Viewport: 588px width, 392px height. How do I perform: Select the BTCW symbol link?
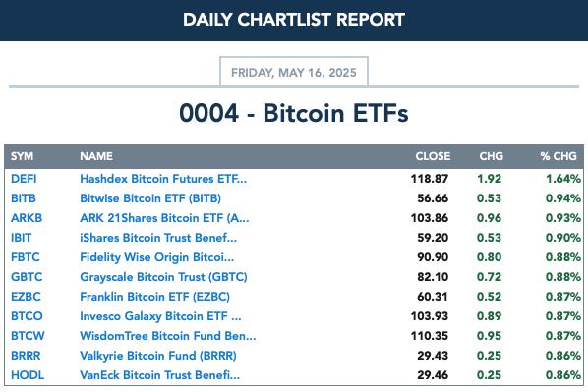point(28,336)
